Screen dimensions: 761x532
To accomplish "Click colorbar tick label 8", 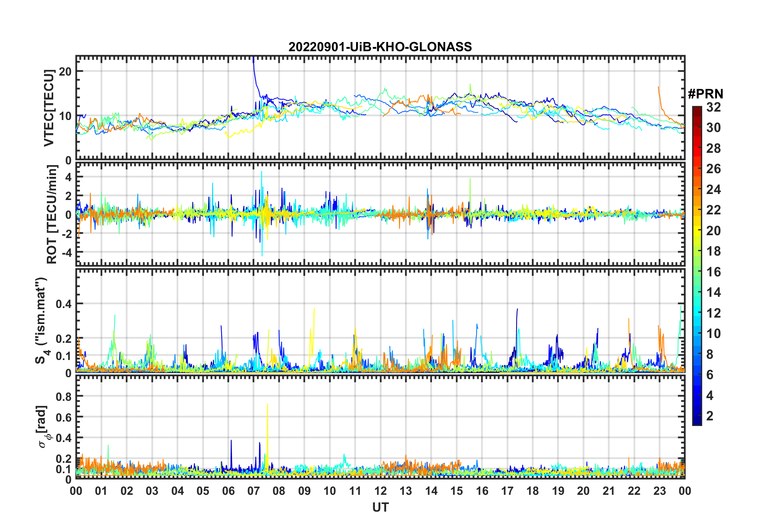I will pos(710,354).
